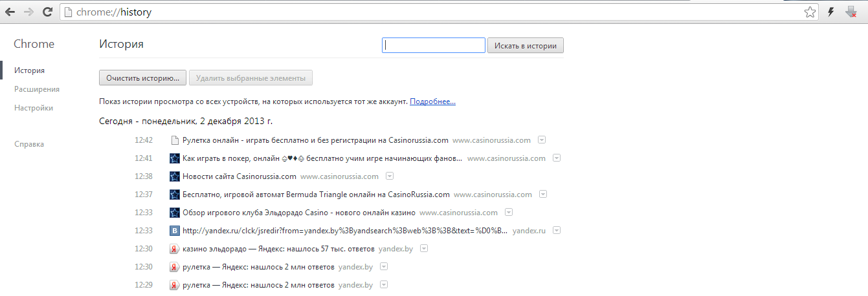
Task: Open dropdown for the 12:29 рулетка entry
Action: (x=384, y=284)
